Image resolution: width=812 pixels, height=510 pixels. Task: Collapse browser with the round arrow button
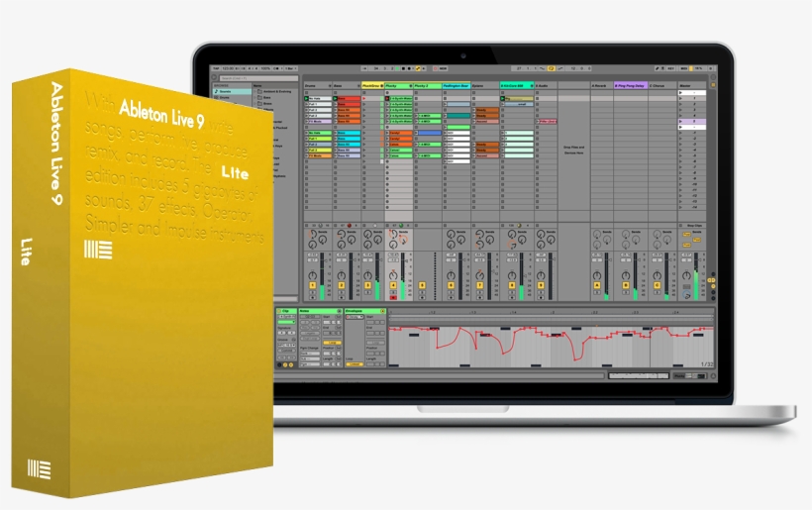tap(214, 77)
